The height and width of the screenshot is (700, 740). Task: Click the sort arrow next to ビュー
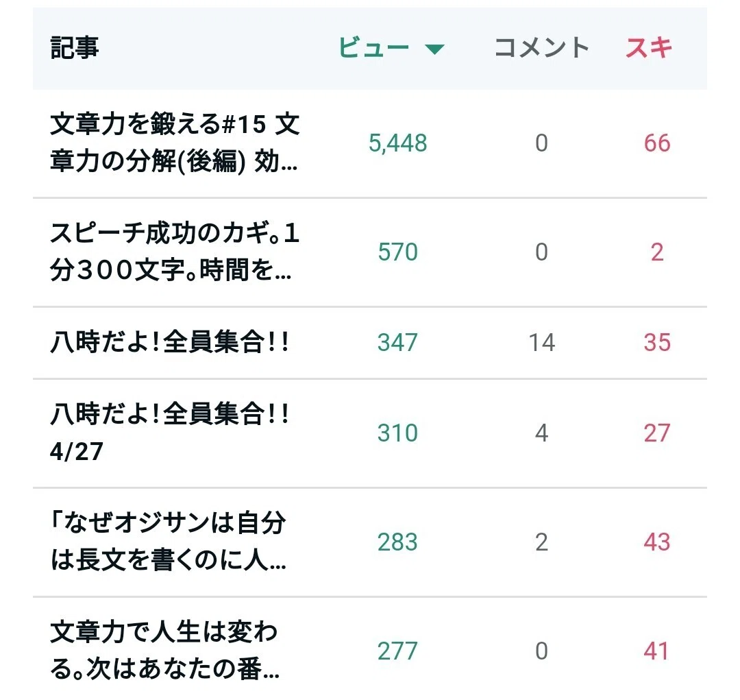click(x=434, y=49)
